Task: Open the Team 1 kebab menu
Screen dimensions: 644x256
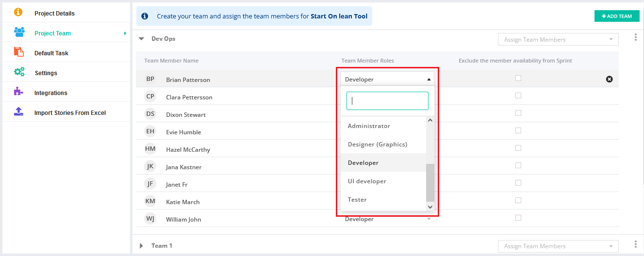Action: [x=636, y=244]
